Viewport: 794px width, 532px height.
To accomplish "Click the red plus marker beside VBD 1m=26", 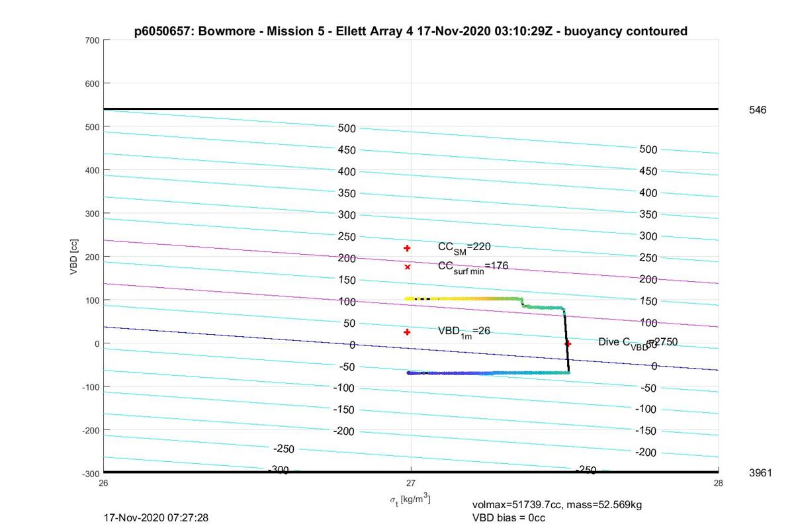I will [408, 332].
